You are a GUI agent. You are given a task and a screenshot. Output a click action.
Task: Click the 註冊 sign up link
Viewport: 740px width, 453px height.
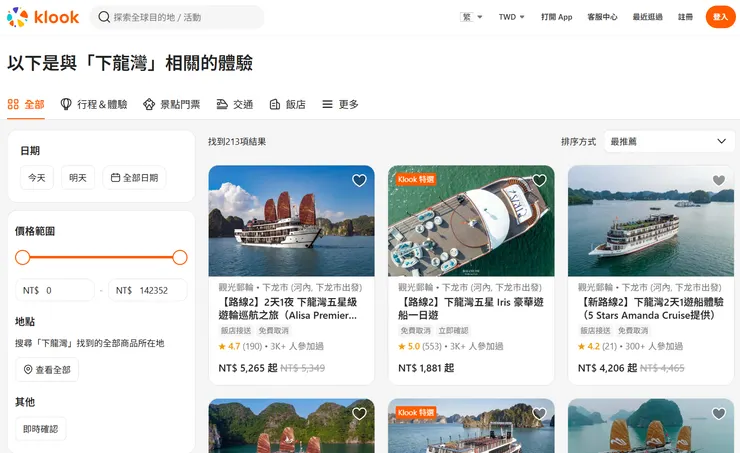(685, 17)
